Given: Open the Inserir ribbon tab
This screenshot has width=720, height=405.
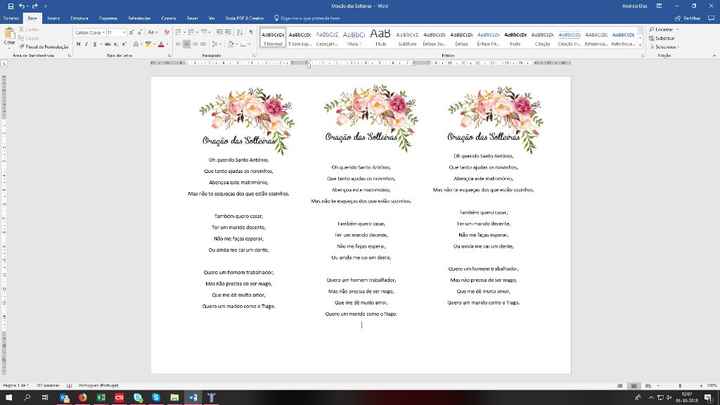Looking at the screenshot, I should click(x=53, y=18).
